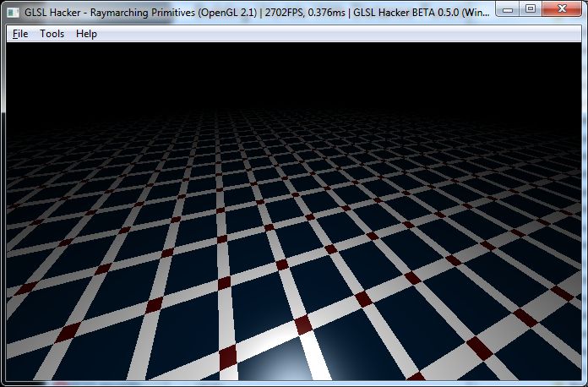
Task: Click the black sky area above the horizon
Action: [294, 72]
